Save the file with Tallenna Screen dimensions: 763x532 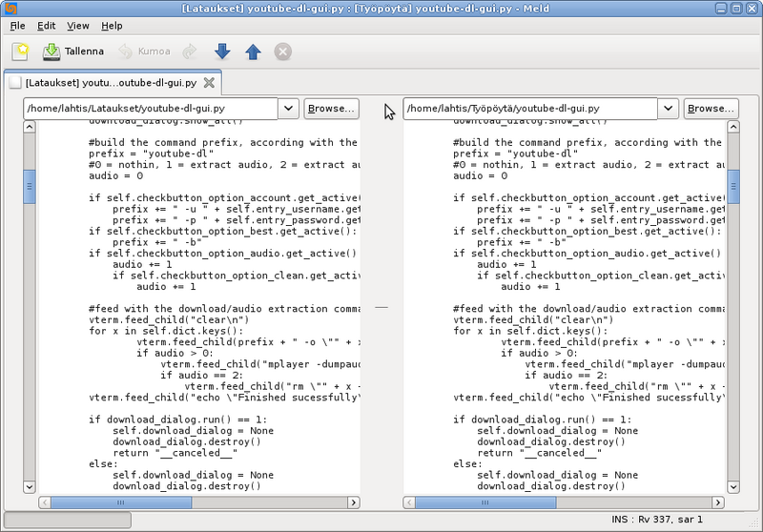click(73, 51)
